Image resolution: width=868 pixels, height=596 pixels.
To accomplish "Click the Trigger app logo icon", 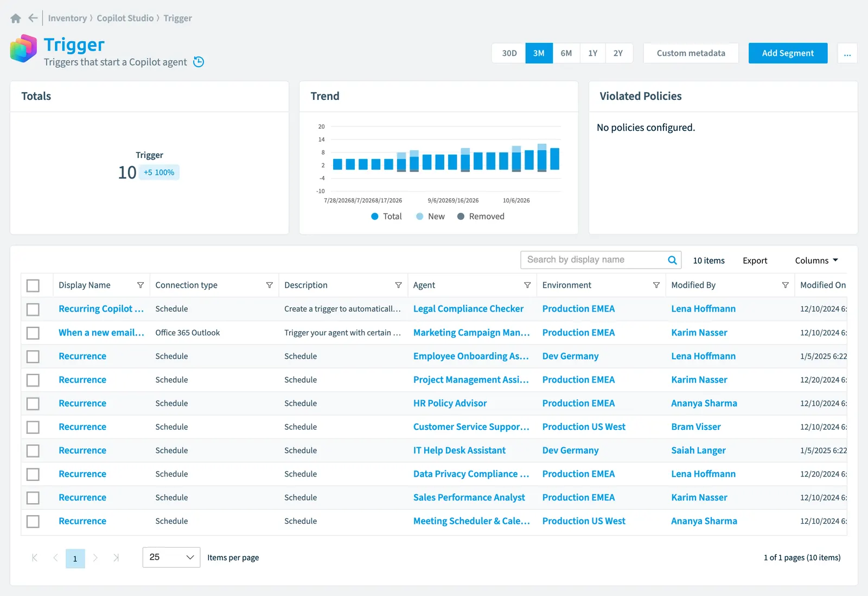I will pyautogui.click(x=23, y=48).
